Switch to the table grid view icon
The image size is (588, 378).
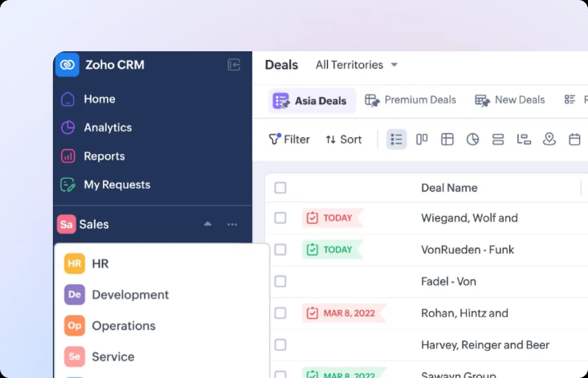(x=447, y=139)
